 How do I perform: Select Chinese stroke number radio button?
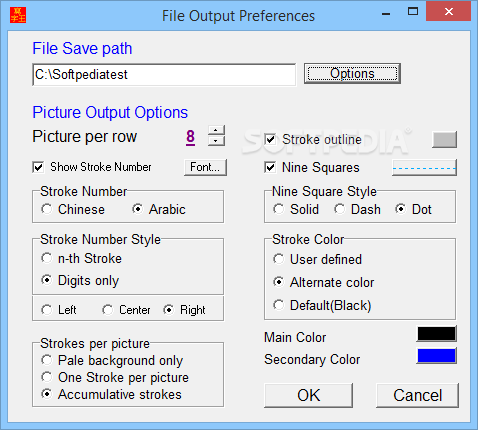(x=47, y=209)
